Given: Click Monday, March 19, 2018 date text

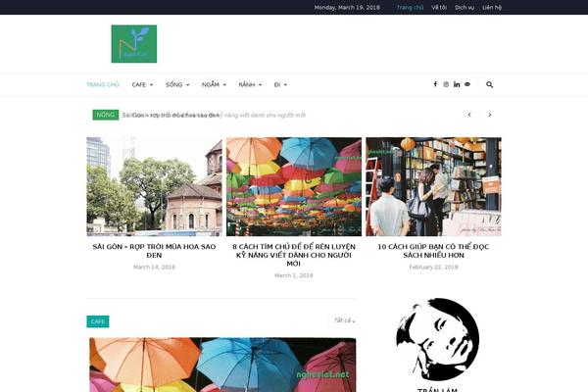Looking at the screenshot, I should tap(347, 7).
